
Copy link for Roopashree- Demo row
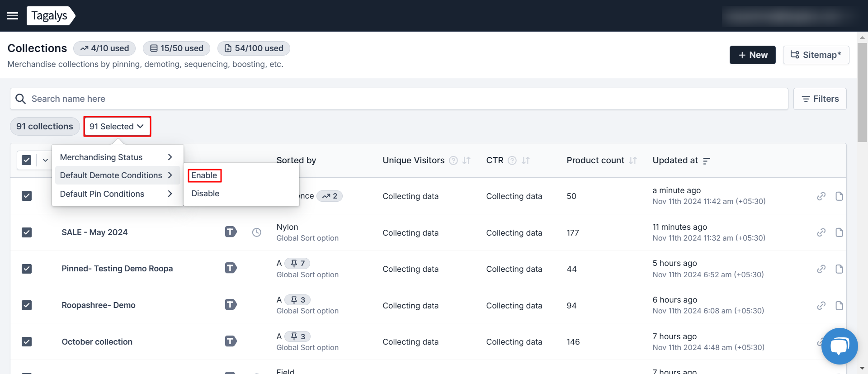(x=821, y=306)
